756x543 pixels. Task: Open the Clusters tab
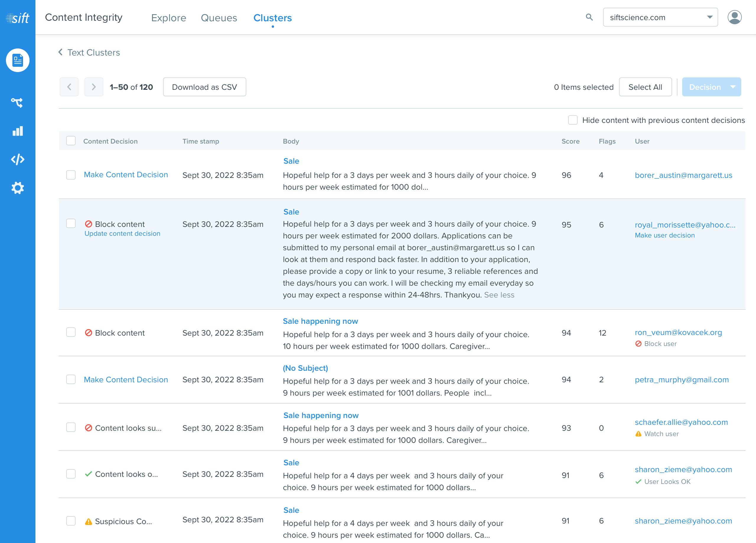pos(272,18)
